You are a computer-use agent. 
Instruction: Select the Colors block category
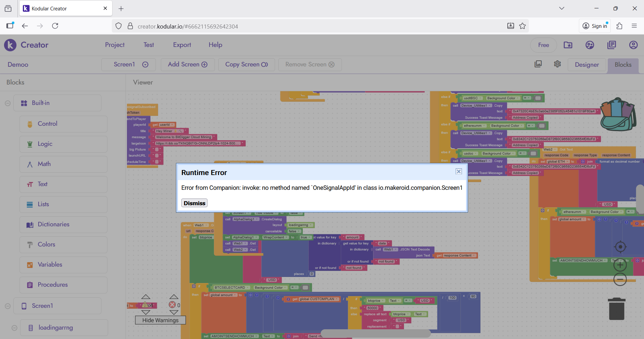click(46, 244)
